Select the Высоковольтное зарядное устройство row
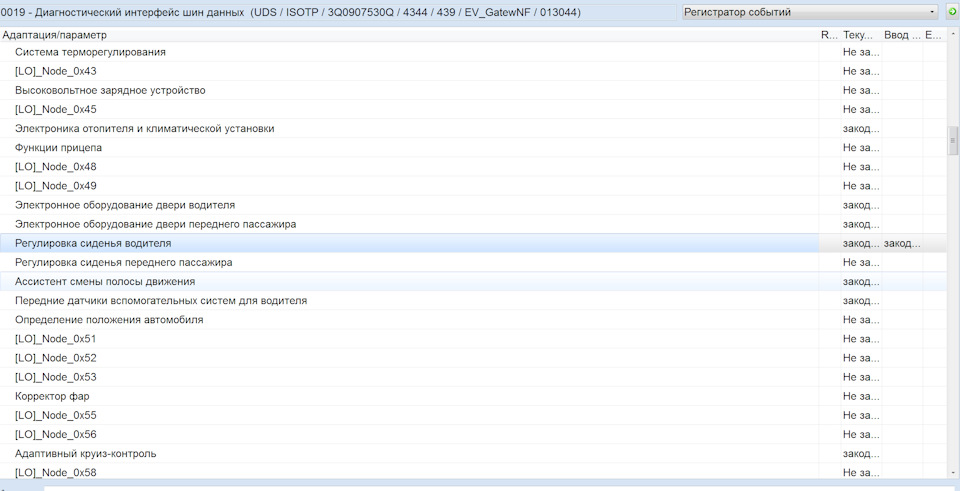Viewport: 960px width, 491px height. coord(473,90)
